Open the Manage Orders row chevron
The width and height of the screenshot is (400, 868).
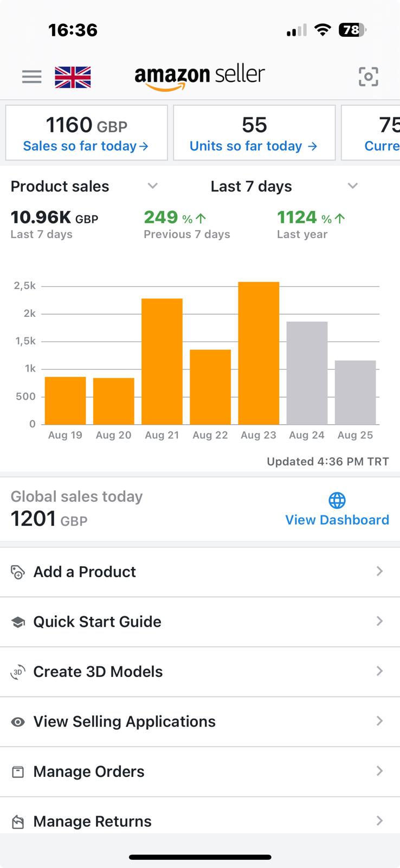click(380, 771)
